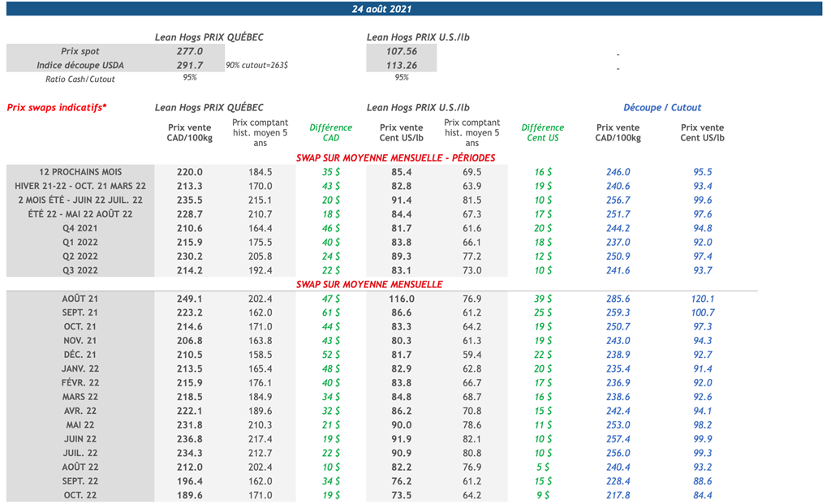Click the US spot price 107.56 cell
The width and height of the screenshot is (831, 504).
coord(402,51)
